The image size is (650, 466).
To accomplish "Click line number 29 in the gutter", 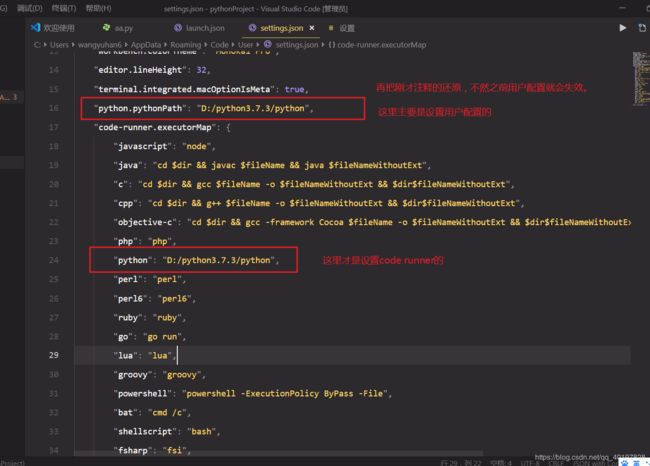I will [x=54, y=355].
